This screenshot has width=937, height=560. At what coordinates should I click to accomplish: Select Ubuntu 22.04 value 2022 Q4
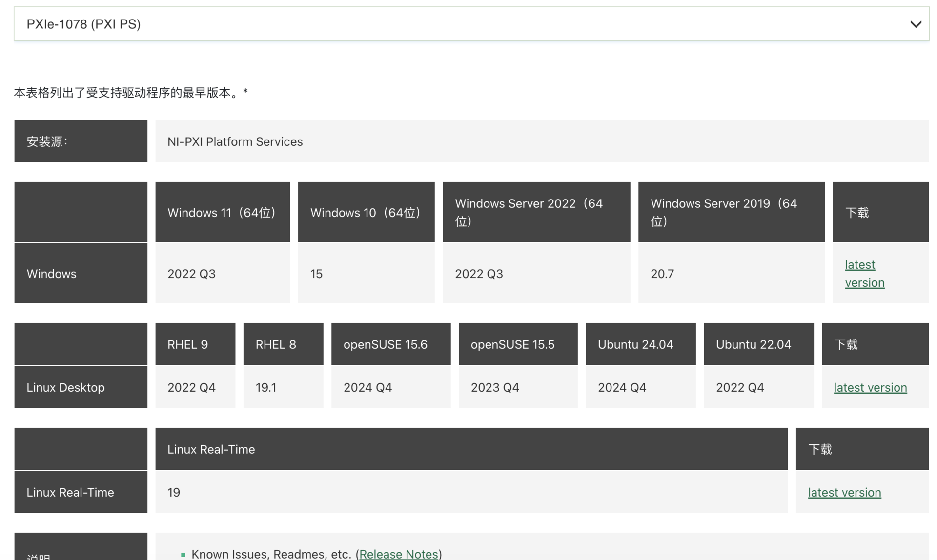pos(740,387)
